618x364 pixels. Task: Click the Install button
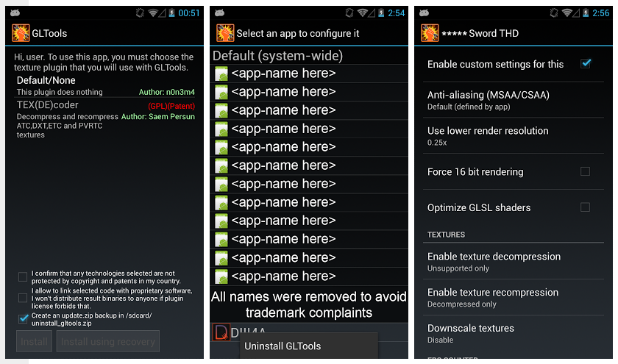coord(34,341)
